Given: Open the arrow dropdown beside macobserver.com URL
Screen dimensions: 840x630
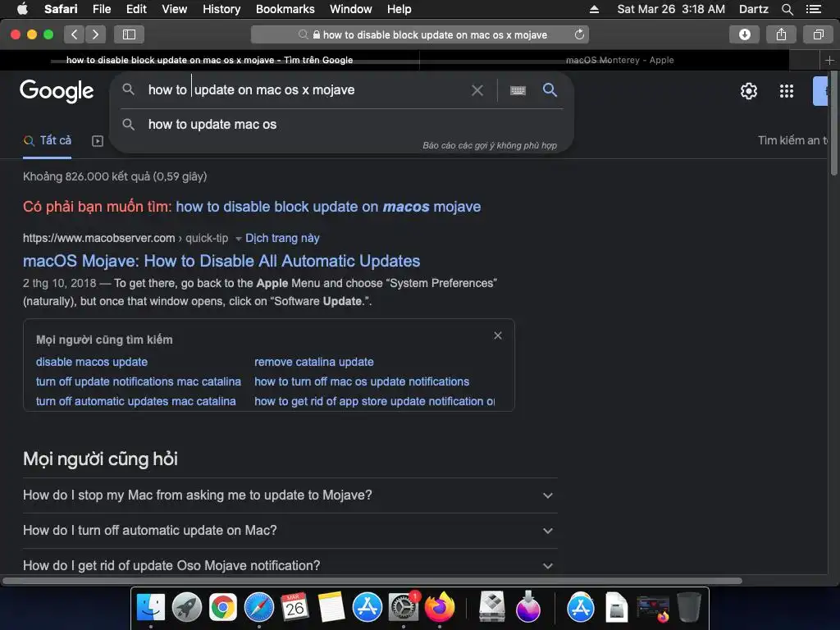Looking at the screenshot, I should pos(239,239).
